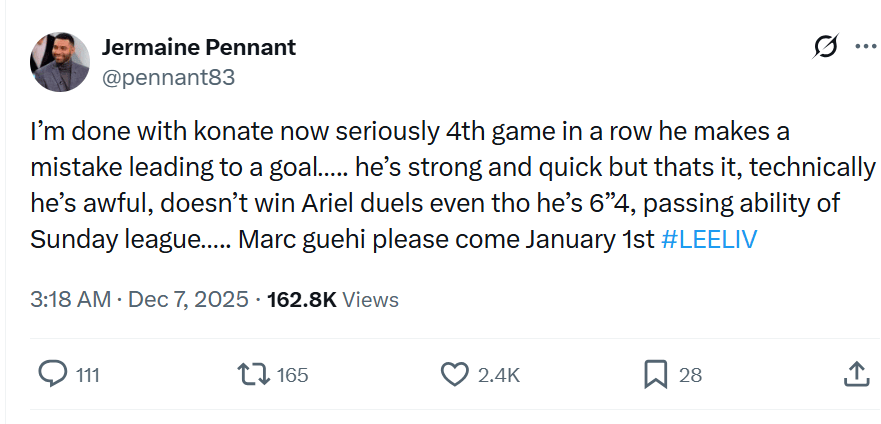Click the 2.4K likes count
Viewport: 881px width, 424px height.
[x=499, y=375]
